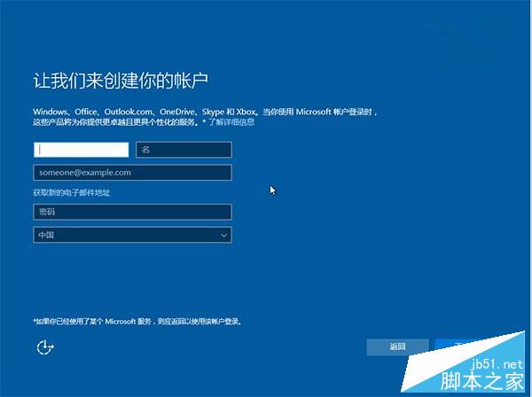The image size is (532, 397).
Task: Click the Ease of Access icon
Action: [45, 347]
